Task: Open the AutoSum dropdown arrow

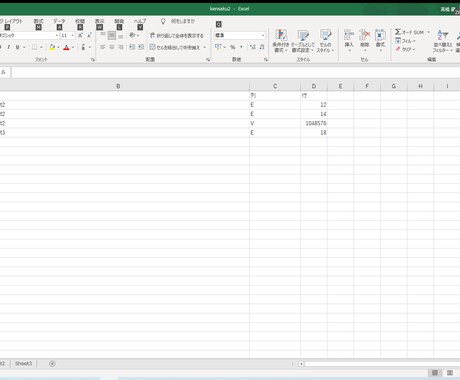Action: (x=428, y=32)
